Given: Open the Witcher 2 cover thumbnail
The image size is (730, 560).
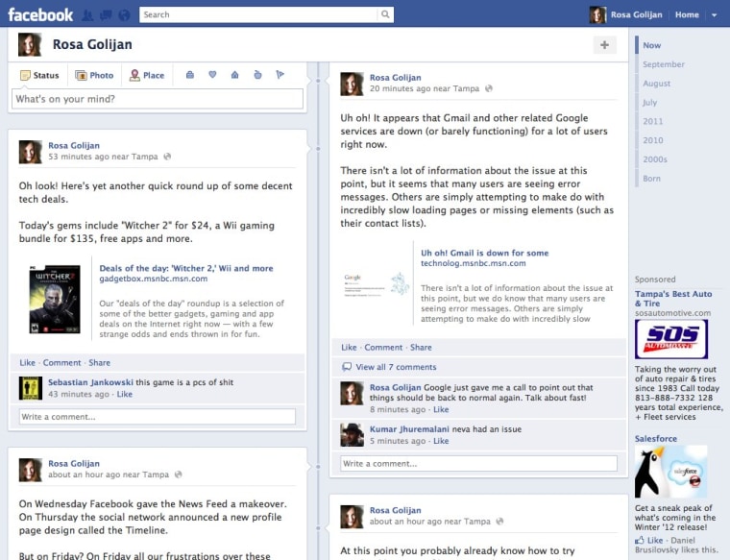Looking at the screenshot, I should click(x=55, y=300).
